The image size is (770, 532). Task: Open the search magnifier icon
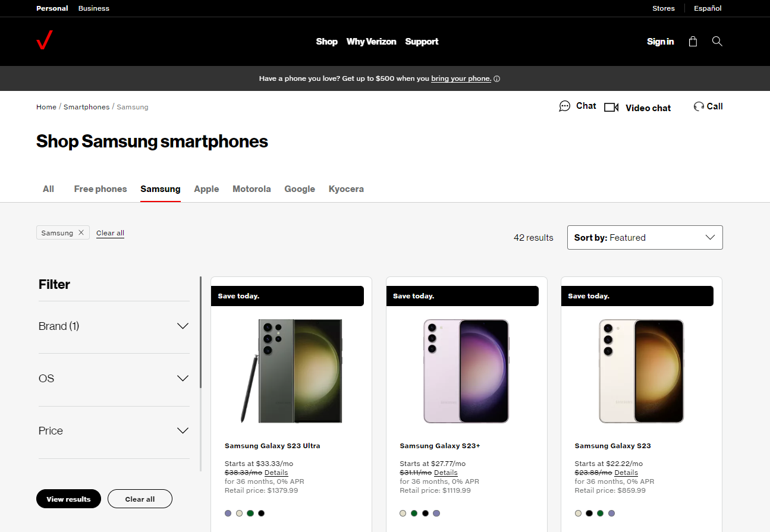(x=717, y=41)
